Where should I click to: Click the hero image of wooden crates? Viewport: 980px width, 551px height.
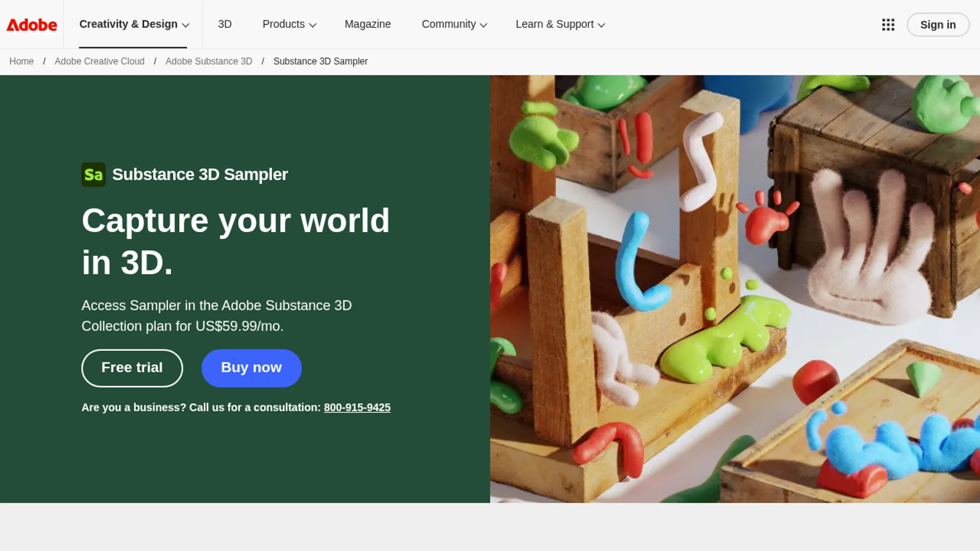[735, 289]
